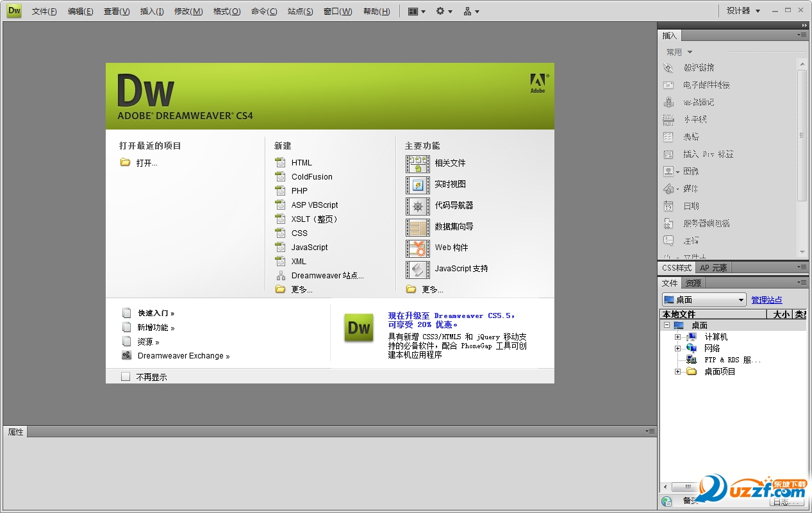Tick the 不再显示 (Don't show again) checkbox
This screenshot has width=812, height=513.
[x=126, y=377]
